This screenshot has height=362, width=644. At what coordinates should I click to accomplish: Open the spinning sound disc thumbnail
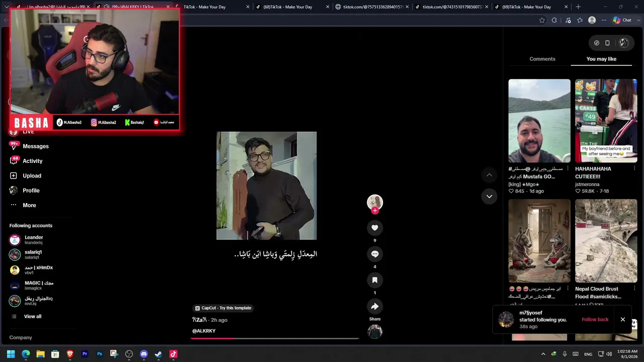[375, 332]
